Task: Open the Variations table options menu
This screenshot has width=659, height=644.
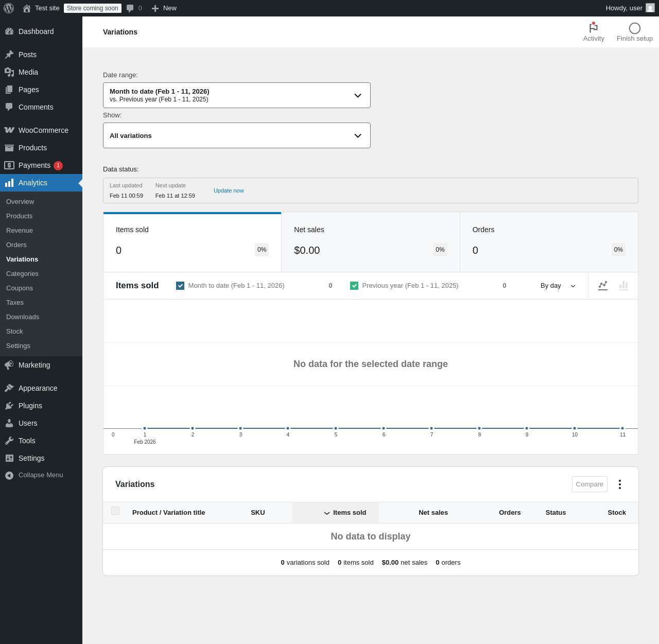Action: [x=620, y=484]
